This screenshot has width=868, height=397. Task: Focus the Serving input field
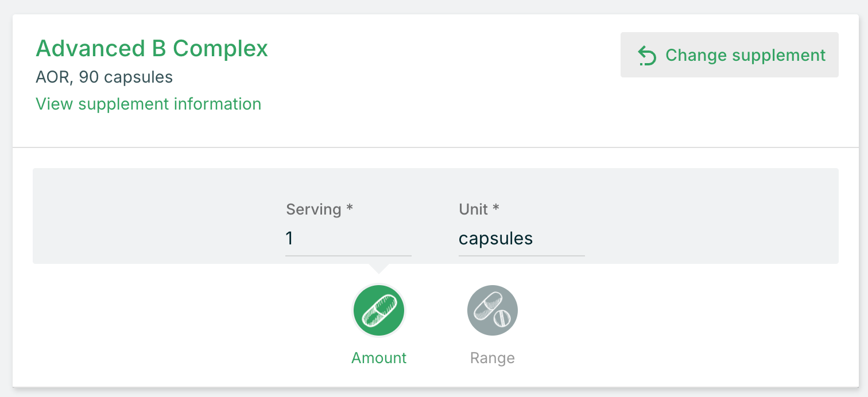pyautogui.click(x=348, y=238)
